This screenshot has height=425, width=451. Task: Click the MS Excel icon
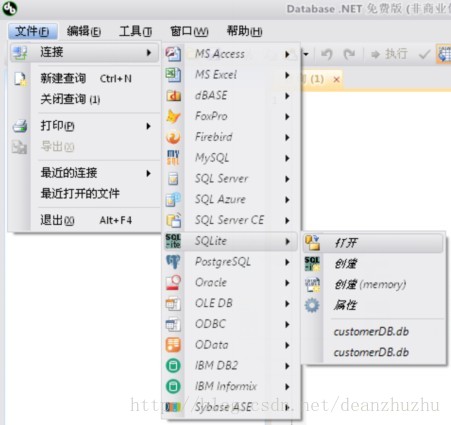[173, 75]
